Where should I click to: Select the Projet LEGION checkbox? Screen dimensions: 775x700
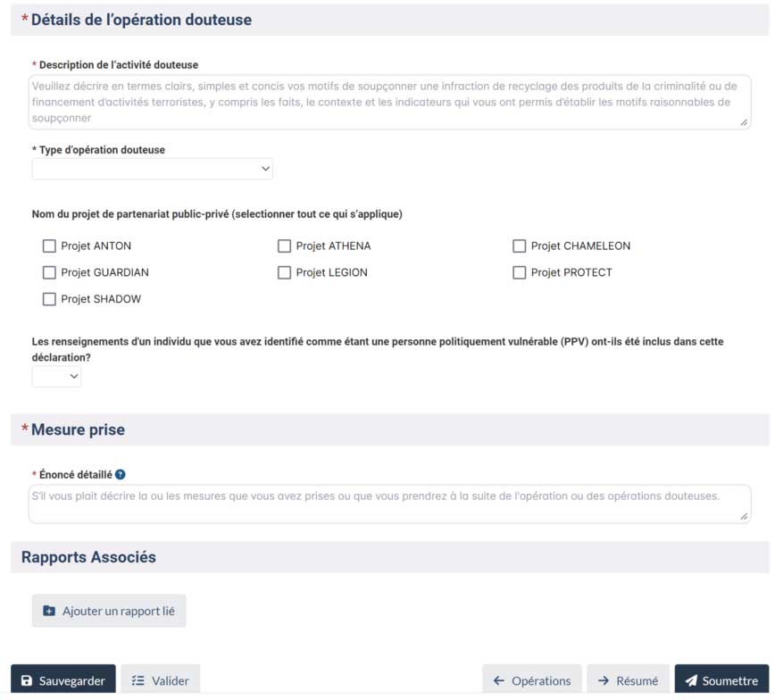(284, 272)
